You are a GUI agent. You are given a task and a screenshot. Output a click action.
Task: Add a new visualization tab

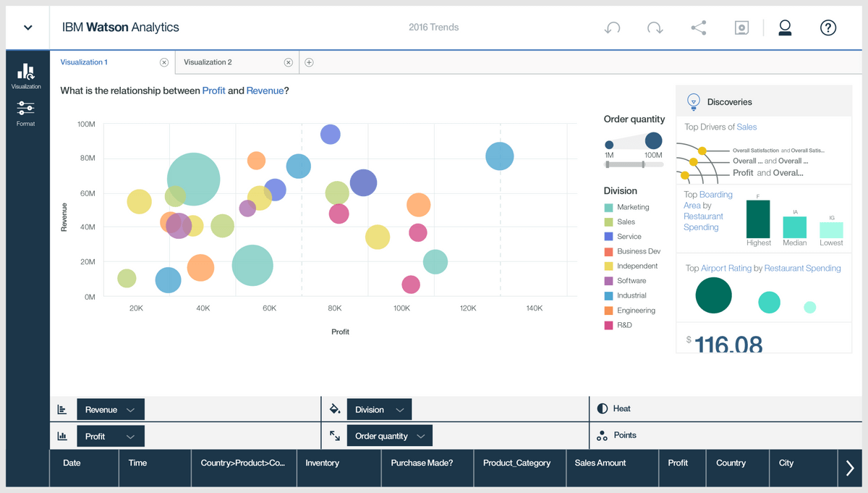click(x=309, y=62)
